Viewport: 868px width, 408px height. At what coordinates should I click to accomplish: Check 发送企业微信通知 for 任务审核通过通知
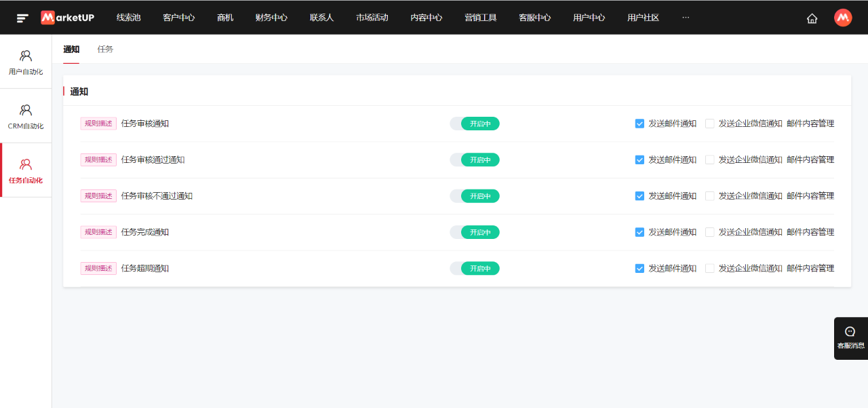pyautogui.click(x=710, y=160)
